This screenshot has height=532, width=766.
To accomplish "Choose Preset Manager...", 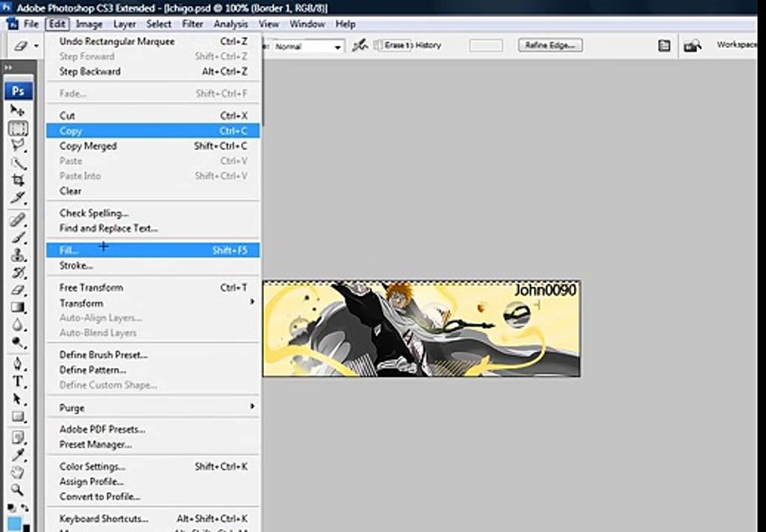I will point(153,445).
